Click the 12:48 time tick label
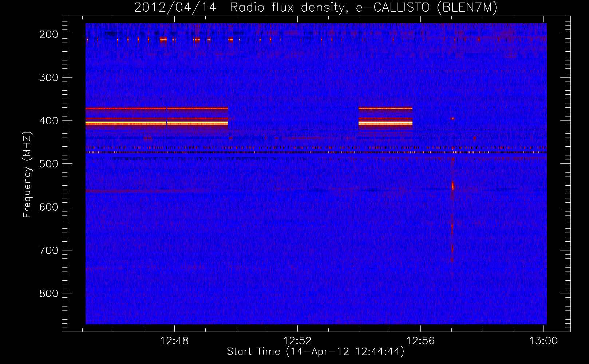Viewport: 589px width, 364px height. pyautogui.click(x=174, y=341)
